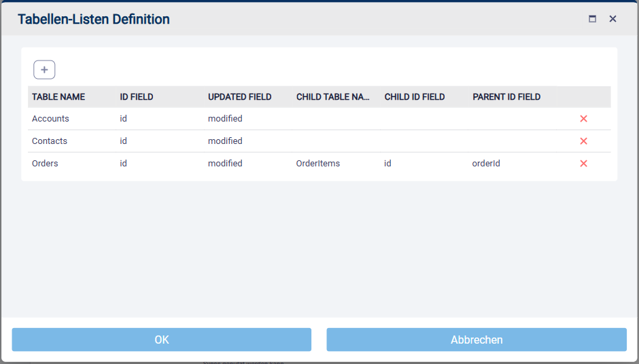The width and height of the screenshot is (639, 364).
Task: Click the CHILD TABLE NAME column header
Action: (x=332, y=97)
